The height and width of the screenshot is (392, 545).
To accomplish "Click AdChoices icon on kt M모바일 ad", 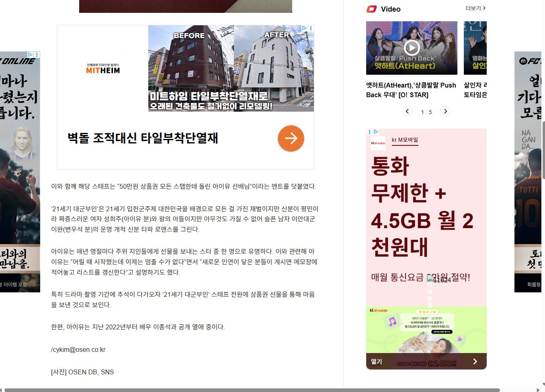I will [376, 132].
